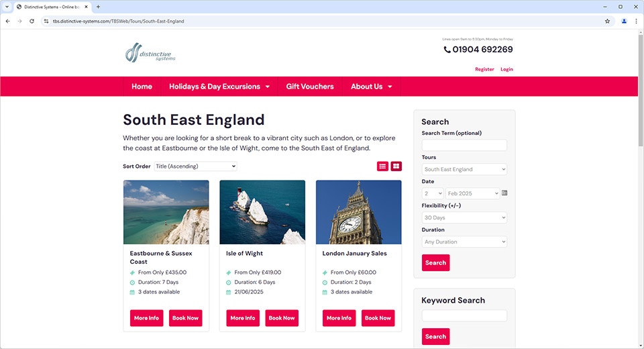Switch to grid view layout icon
644x349 pixels.
[x=396, y=166]
